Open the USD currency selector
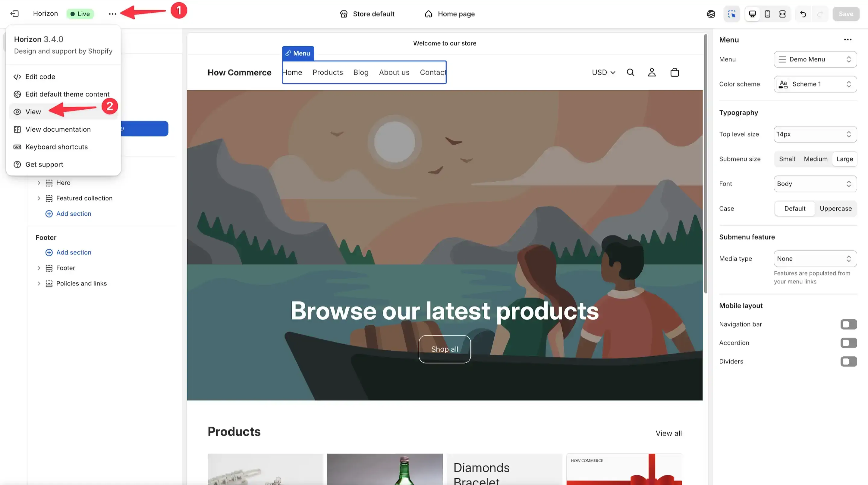868x485 pixels. 603,72
